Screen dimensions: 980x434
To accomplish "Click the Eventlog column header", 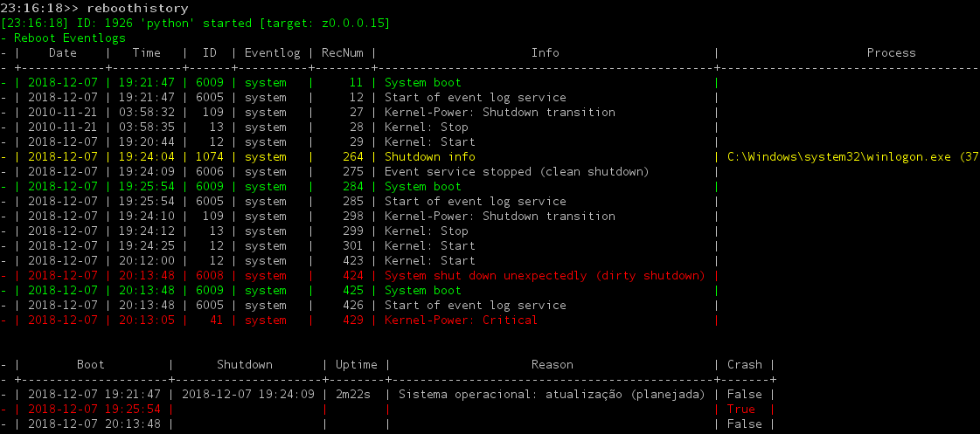I will click(x=272, y=52).
